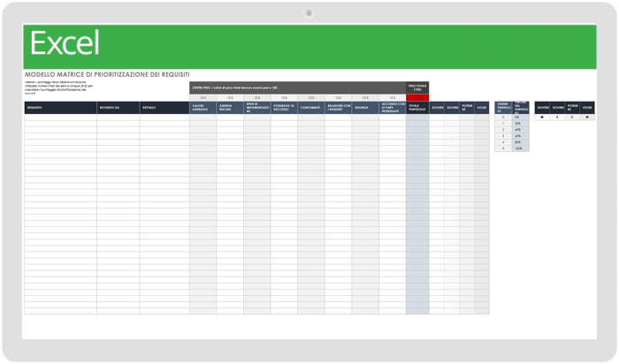Click the CRITERI PESO dark gray banner
Screen dimensions: 619x364
click(298, 87)
